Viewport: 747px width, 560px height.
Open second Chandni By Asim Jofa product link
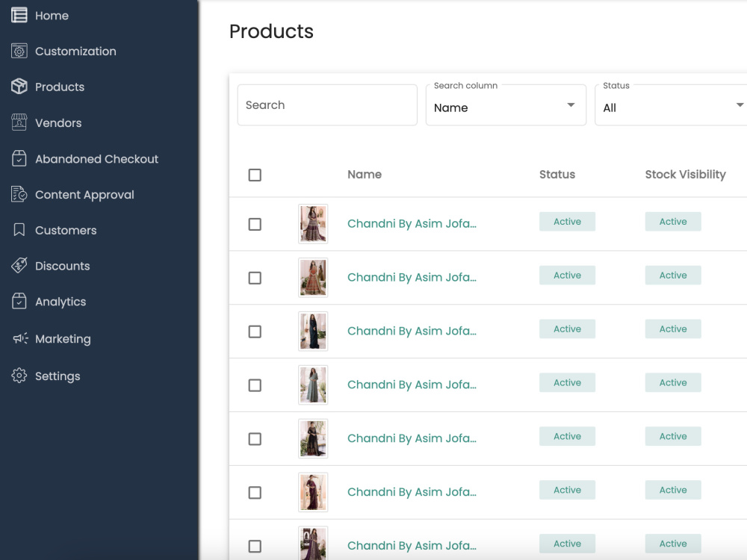(x=412, y=277)
